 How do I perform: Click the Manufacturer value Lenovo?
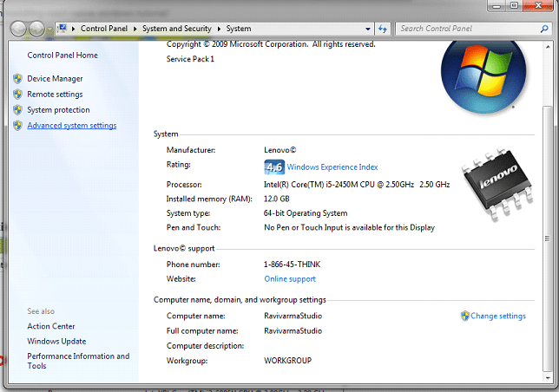(x=279, y=150)
